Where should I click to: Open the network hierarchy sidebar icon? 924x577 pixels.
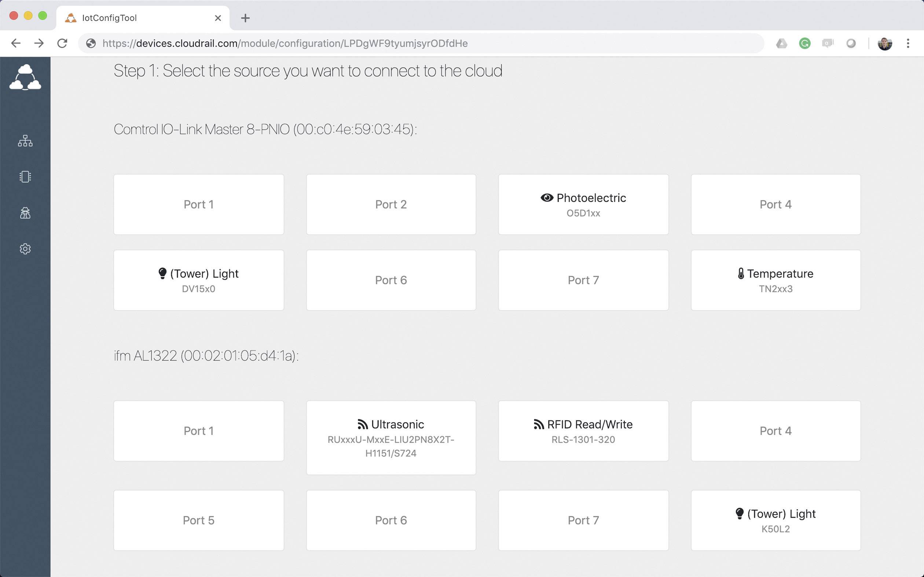[25, 141]
